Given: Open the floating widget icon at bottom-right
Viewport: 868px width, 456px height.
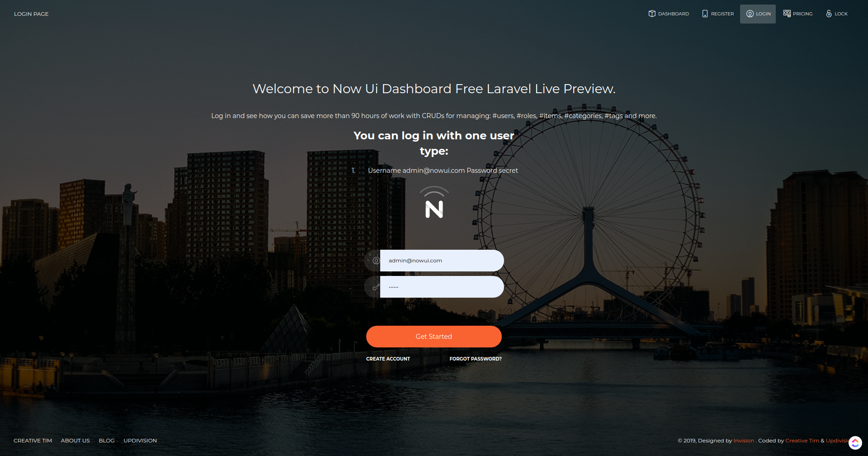Looking at the screenshot, I should click(x=855, y=443).
